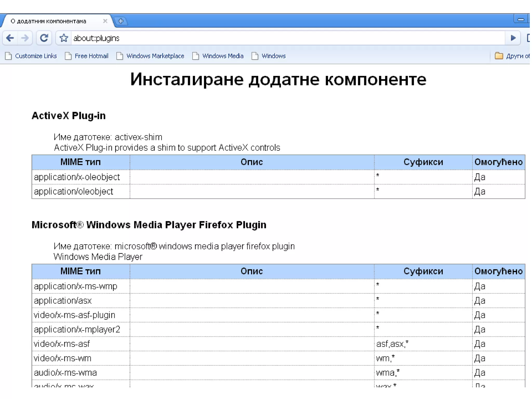Image resolution: width=532 pixels, height=399 pixels.
Task: Minimize the browser window
Action: pyautogui.click(x=521, y=19)
